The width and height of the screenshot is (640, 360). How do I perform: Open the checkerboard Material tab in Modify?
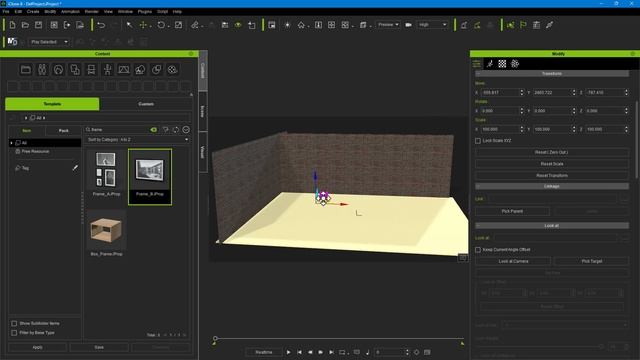click(502, 64)
